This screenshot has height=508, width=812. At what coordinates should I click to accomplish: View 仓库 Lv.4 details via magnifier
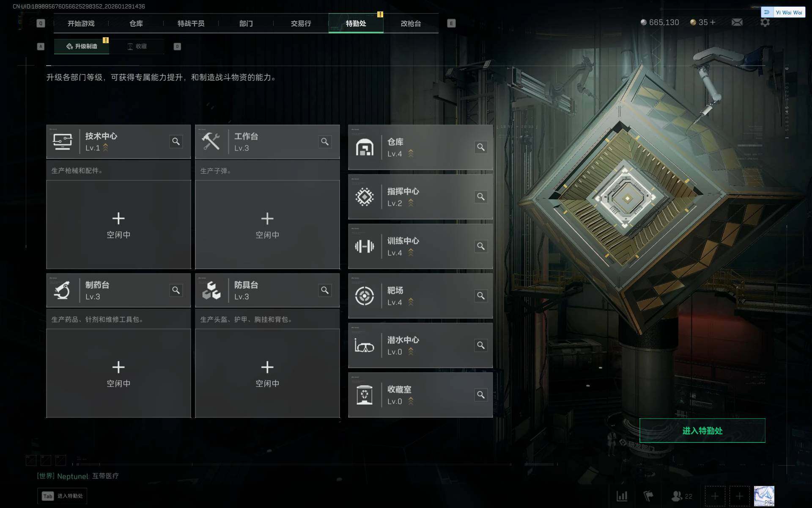pos(481,147)
